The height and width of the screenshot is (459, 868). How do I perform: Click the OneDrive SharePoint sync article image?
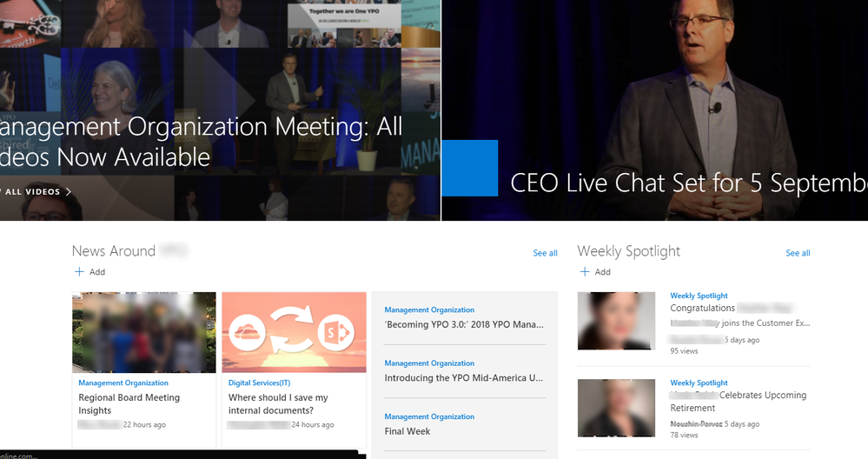click(294, 332)
